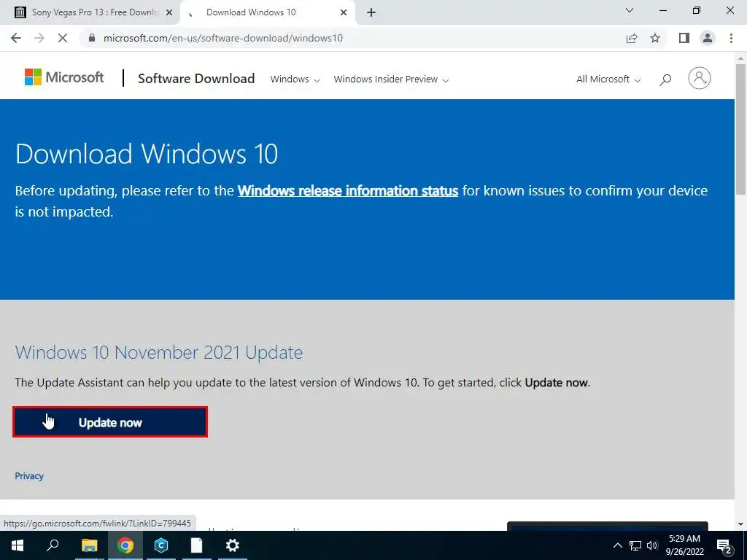747x560 pixels.
Task: Toggle the Chrome side panel
Action: [x=684, y=38]
